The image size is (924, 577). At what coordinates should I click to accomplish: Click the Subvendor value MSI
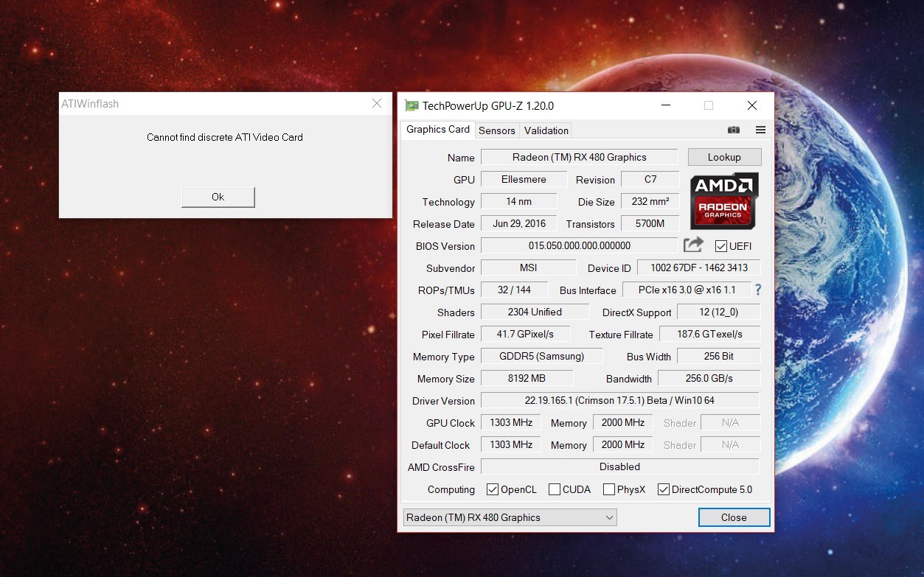click(529, 267)
